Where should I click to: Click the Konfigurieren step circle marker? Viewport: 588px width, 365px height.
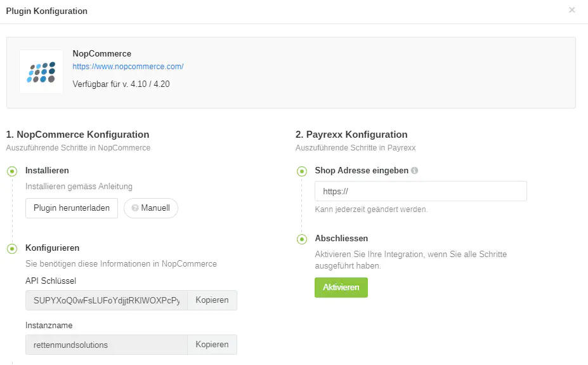point(12,248)
